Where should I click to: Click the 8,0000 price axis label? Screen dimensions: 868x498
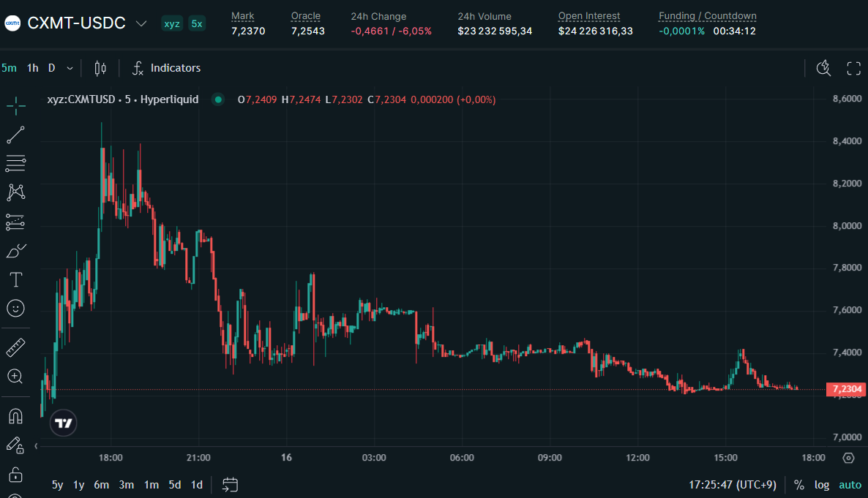(x=847, y=226)
